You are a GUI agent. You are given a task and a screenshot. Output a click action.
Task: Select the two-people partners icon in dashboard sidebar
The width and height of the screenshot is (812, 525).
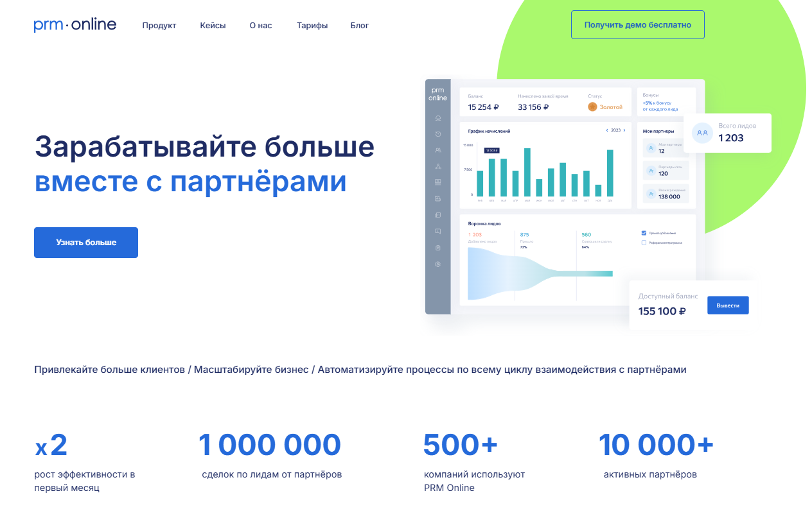(x=438, y=150)
